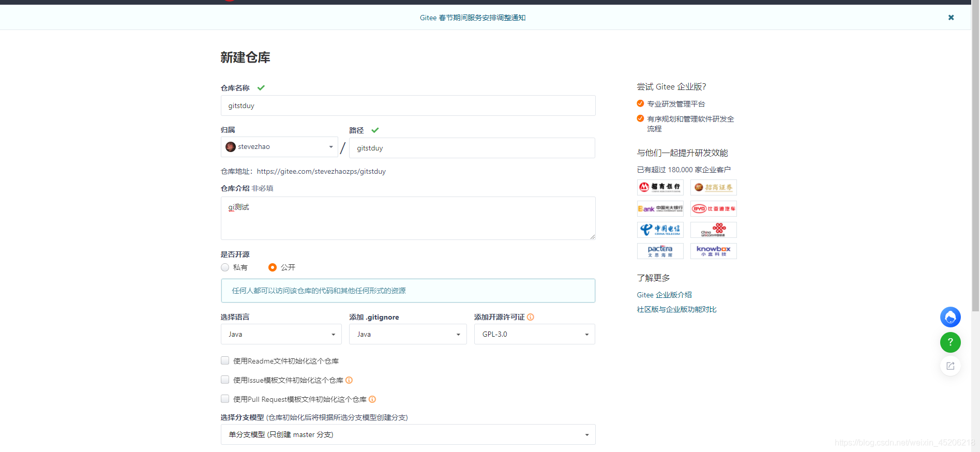Click into the 仓库名称 field containing gitstduy

(408, 106)
